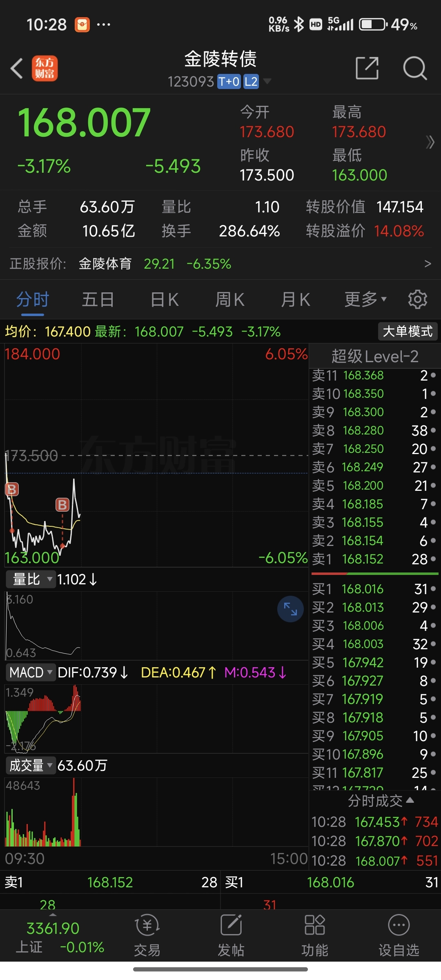Select 卖11 price 168.368 row
This screenshot has height=980, width=441.
374,375
